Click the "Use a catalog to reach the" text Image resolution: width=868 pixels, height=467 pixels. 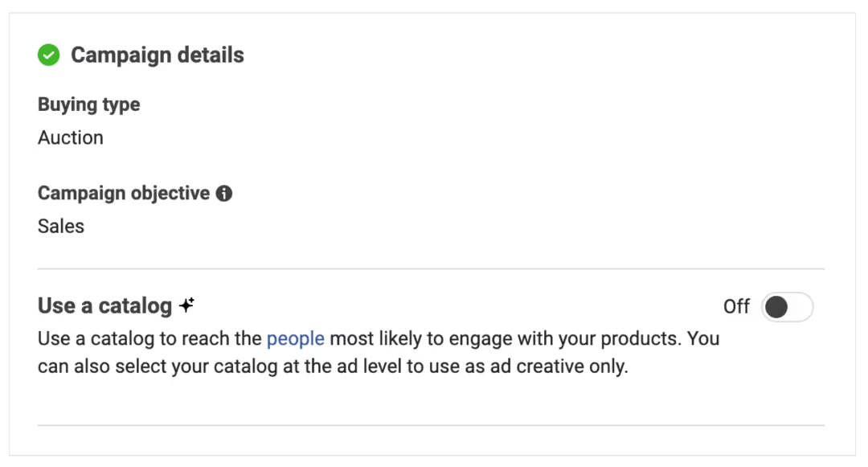tap(149, 338)
